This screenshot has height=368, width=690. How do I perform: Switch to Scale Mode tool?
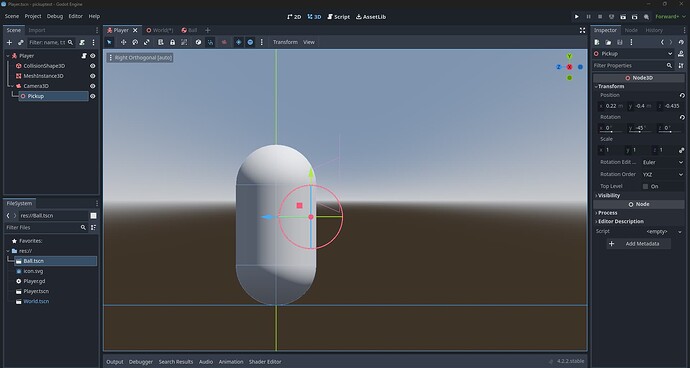pos(147,42)
